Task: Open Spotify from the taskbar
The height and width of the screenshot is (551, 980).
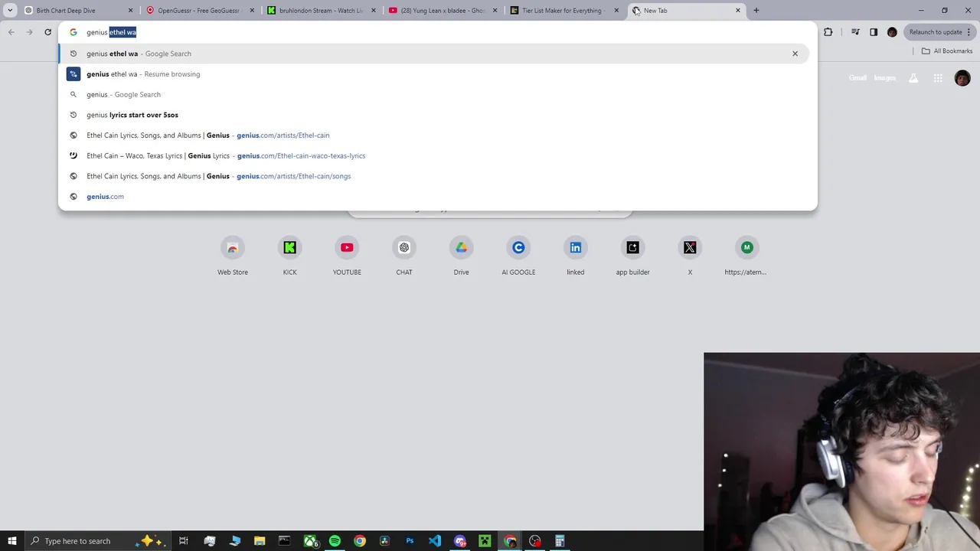Action: 335,541
